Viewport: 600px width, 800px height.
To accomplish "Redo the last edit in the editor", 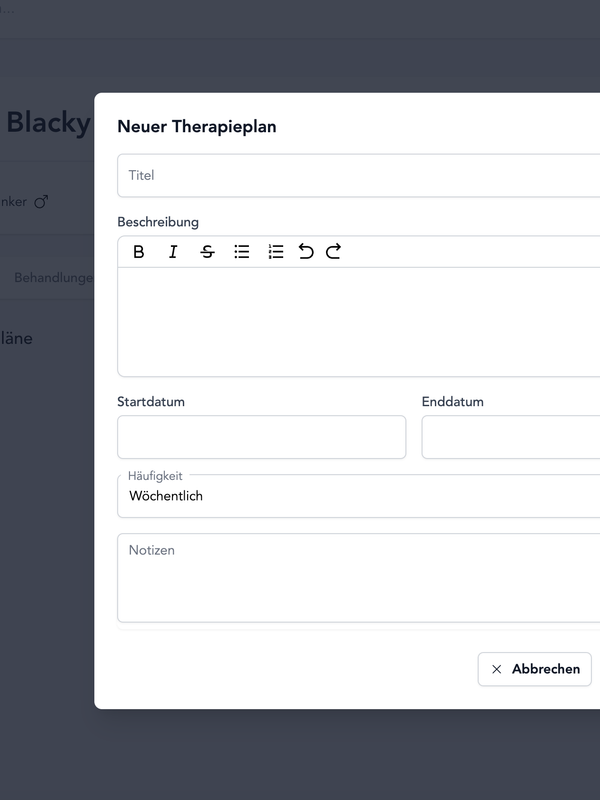I will [334, 252].
